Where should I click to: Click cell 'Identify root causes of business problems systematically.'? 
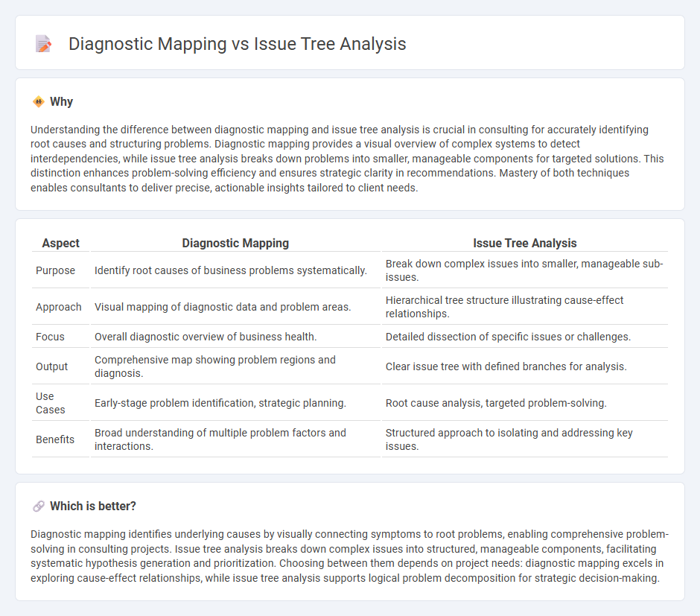pos(235,270)
